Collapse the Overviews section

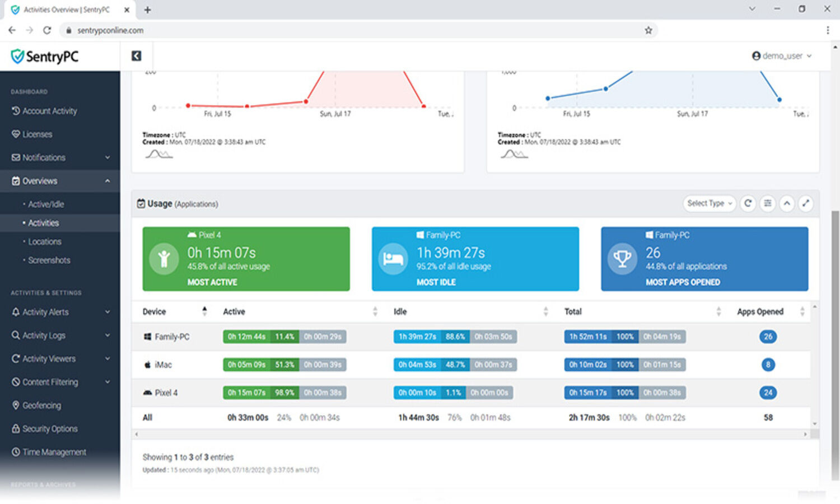tap(107, 180)
